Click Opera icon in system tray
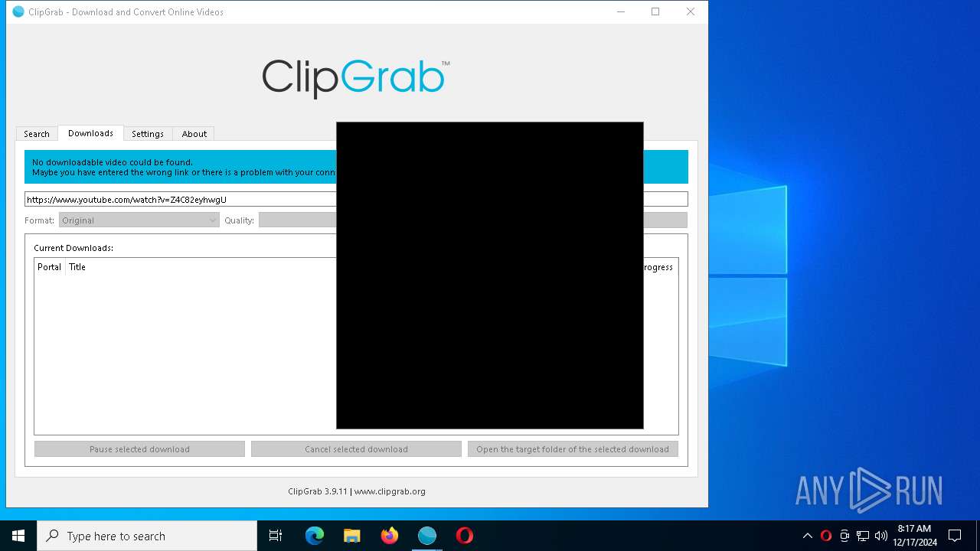Image resolution: width=980 pixels, height=551 pixels. (826, 536)
